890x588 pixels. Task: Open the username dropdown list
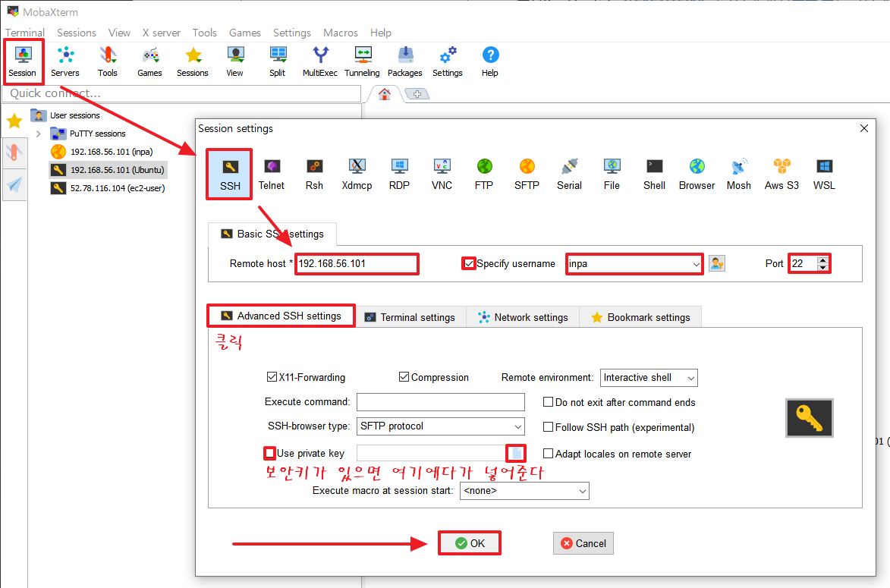pyautogui.click(x=696, y=264)
